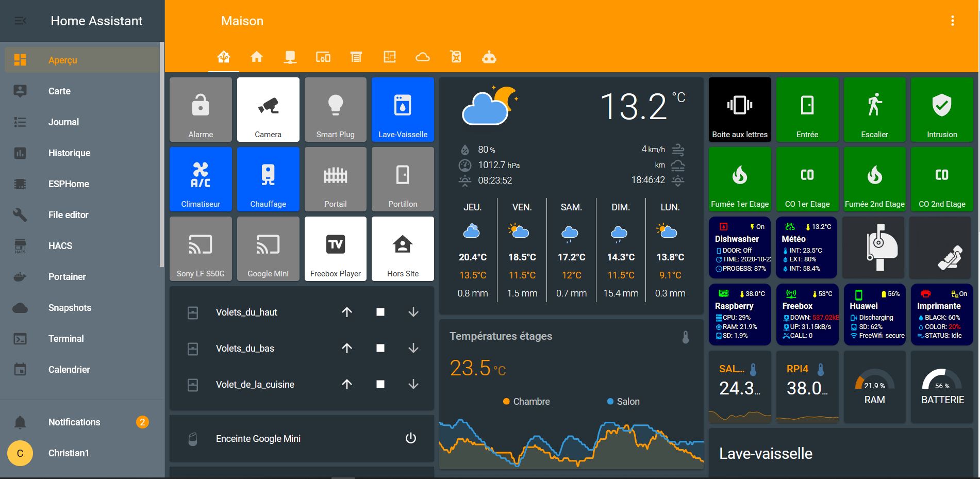This screenshot has width=980, height=479.
Task: Open the Freebox Player TV tile
Action: [335, 249]
